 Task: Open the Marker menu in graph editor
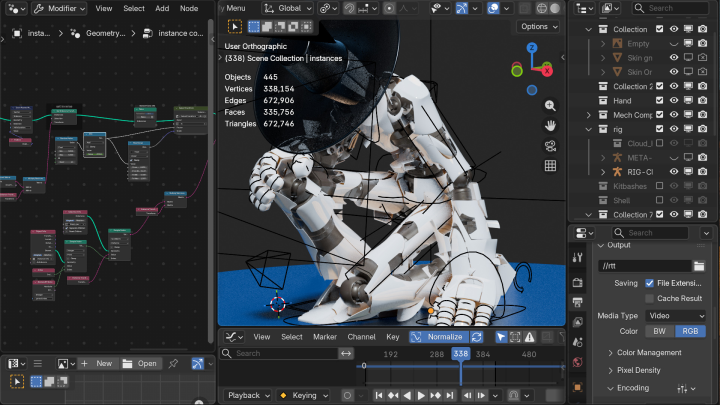324,337
